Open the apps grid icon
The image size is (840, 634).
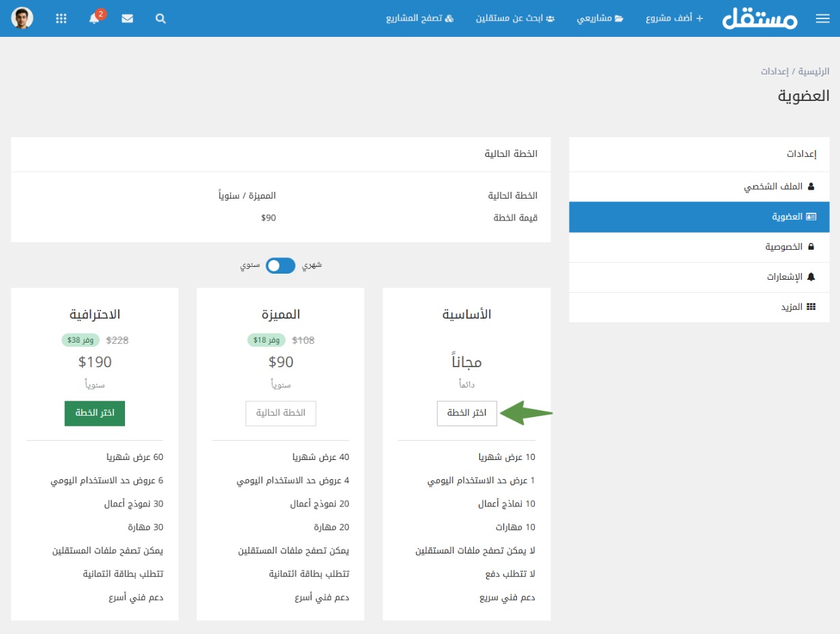pyautogui.click(x=61, y=19)
